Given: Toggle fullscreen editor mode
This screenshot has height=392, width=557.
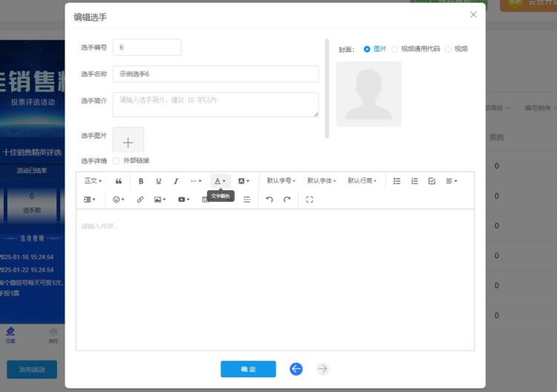Looking at the screenshot, I should point(310,200).
